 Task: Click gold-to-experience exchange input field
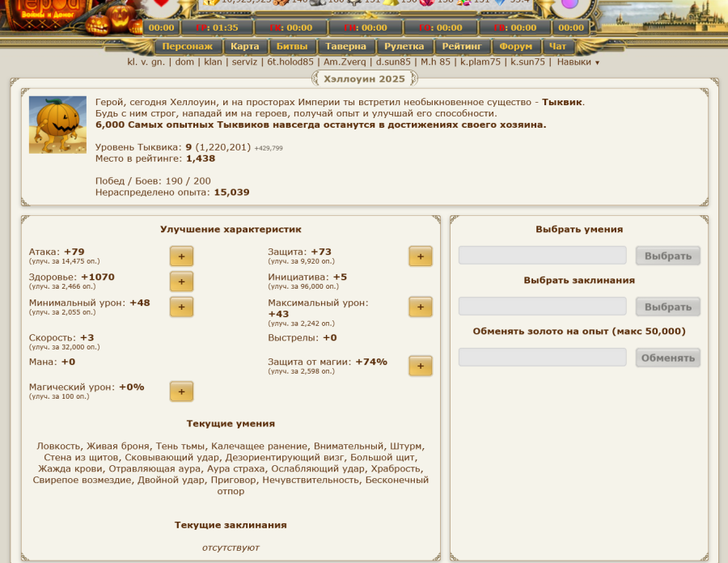542,358
